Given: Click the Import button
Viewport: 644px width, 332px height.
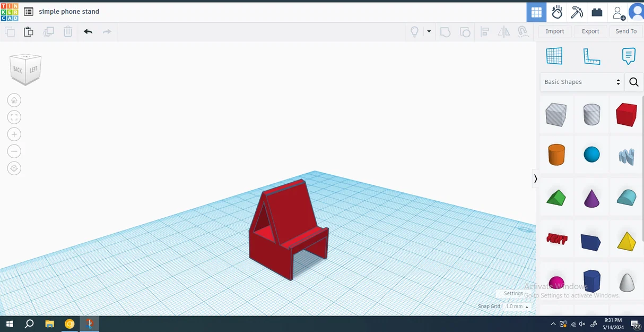Looking at the screenshot, I should (555, 31).
